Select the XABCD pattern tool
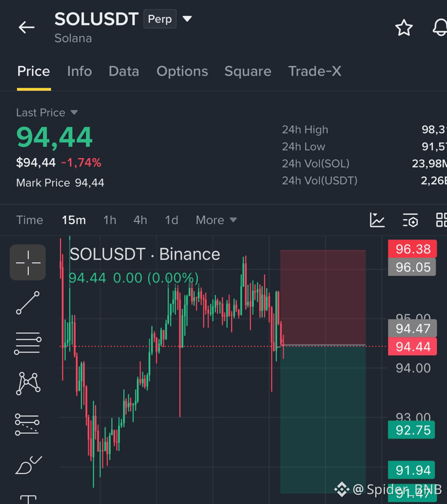The height and width of the screenshot is (504, 447). pos(28,384)
